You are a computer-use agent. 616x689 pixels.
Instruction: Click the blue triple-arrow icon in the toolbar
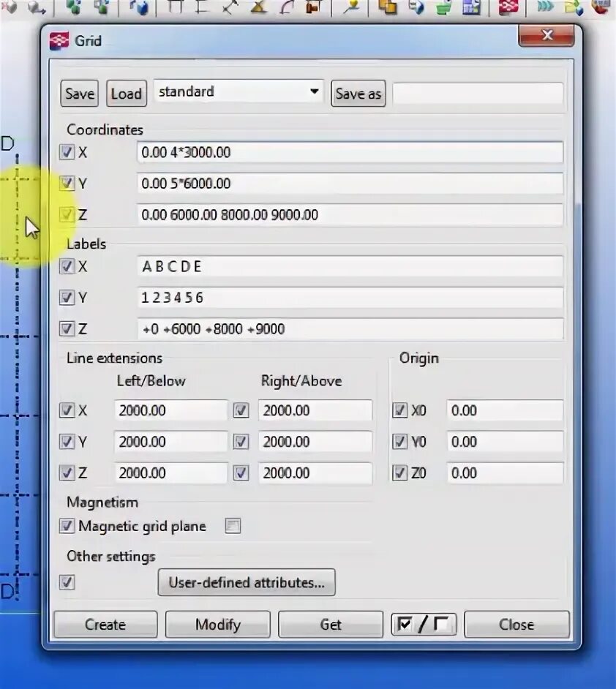point(545,7)
